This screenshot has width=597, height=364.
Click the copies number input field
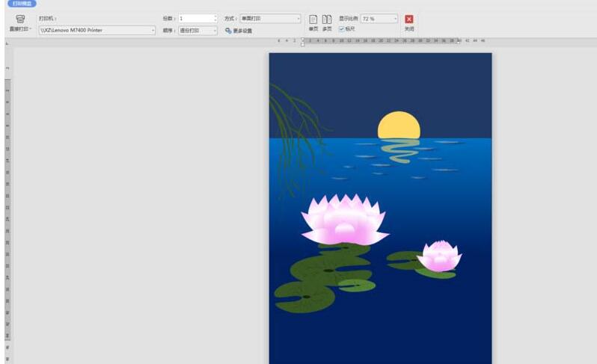[195, 18]
